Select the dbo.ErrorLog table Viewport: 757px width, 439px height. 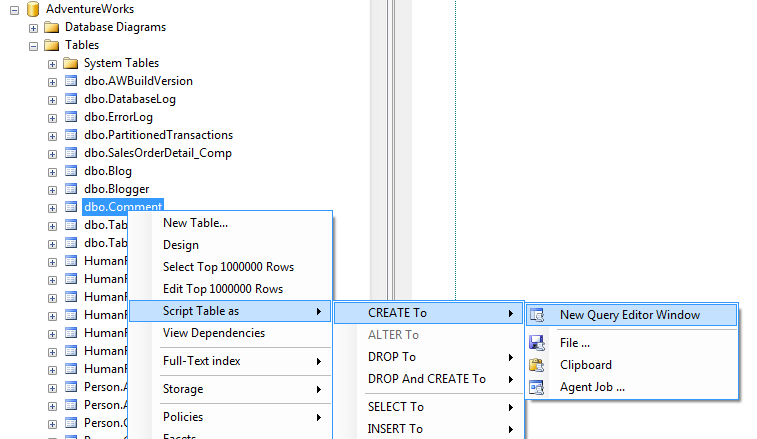pyautogui.click(x=118, y=117)
